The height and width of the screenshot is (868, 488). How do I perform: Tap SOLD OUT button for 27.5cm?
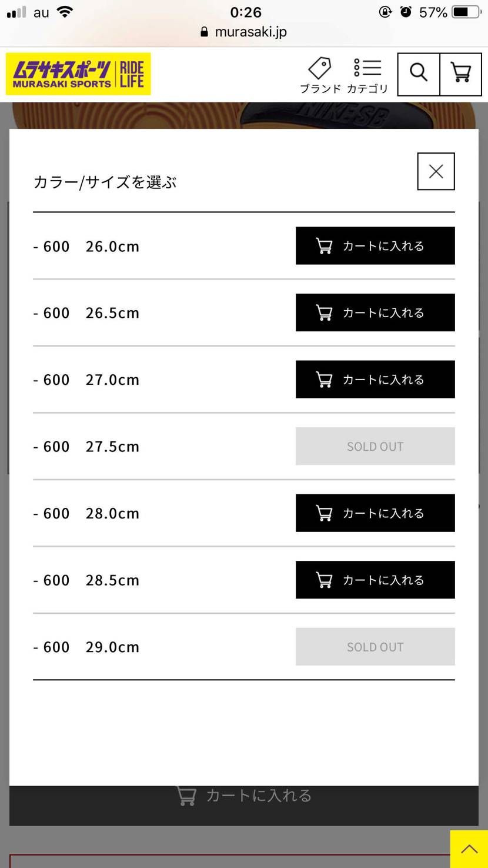point(375,446)
